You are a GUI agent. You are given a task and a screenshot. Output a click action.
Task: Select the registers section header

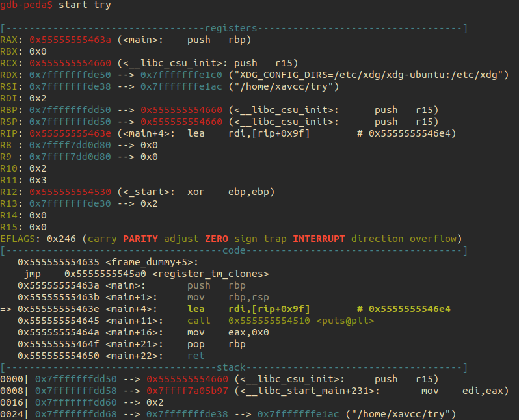coord(231,29)
